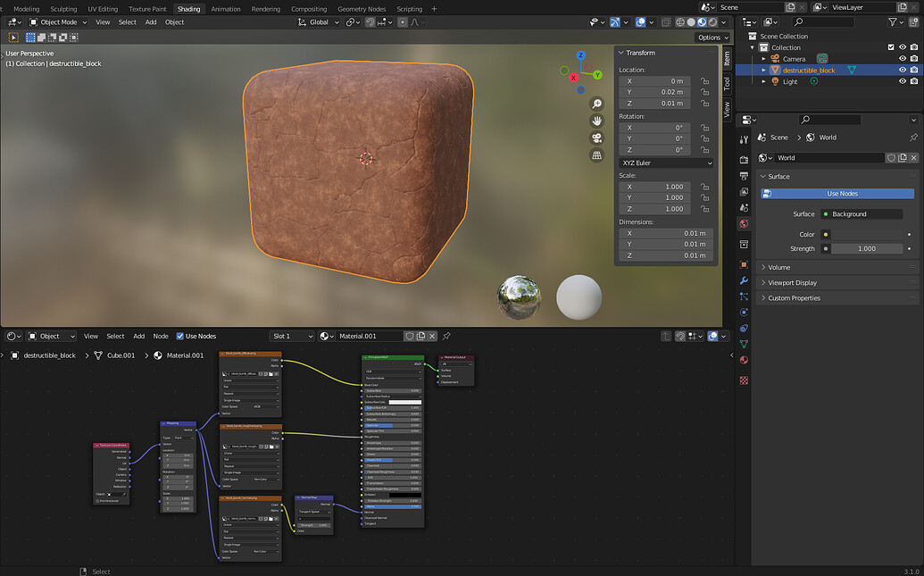Open the Modifiers wrench tab icon
The width and height of the screenshot is (924, 576).
tap(744, 280)
